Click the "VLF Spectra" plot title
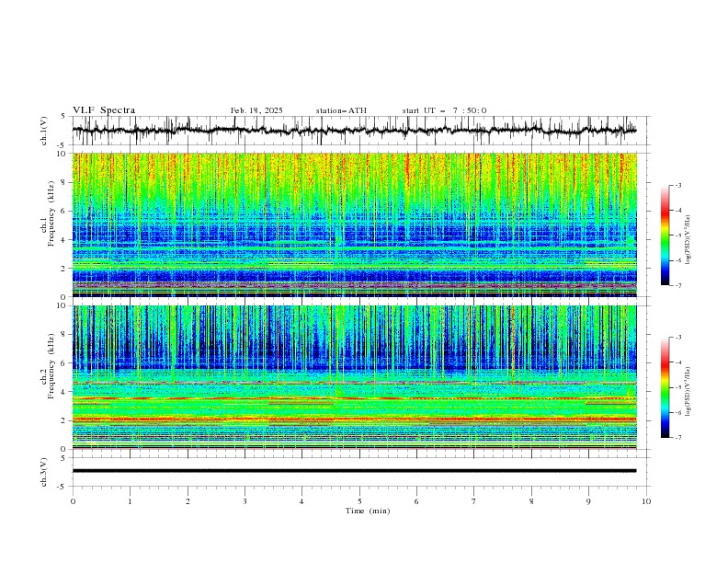This screenshot has height=563, width=728. click(104, 110)
